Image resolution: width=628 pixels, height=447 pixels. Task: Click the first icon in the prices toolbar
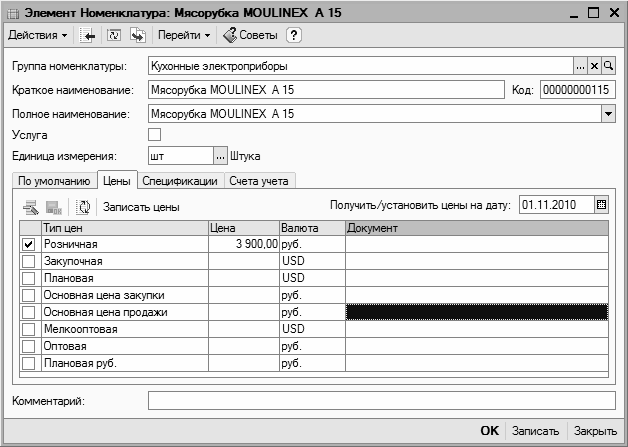(31, 207)
